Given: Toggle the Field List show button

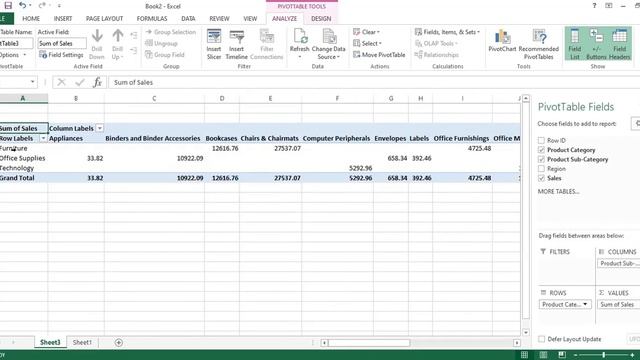Looking at the screenshot, I should click(574, 44).
